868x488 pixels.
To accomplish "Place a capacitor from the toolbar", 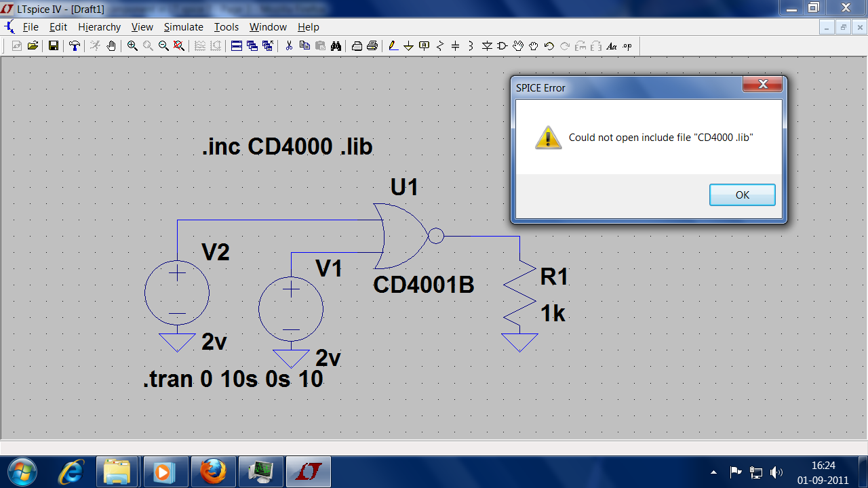I will pyautogui.click(x=456, y=46).
